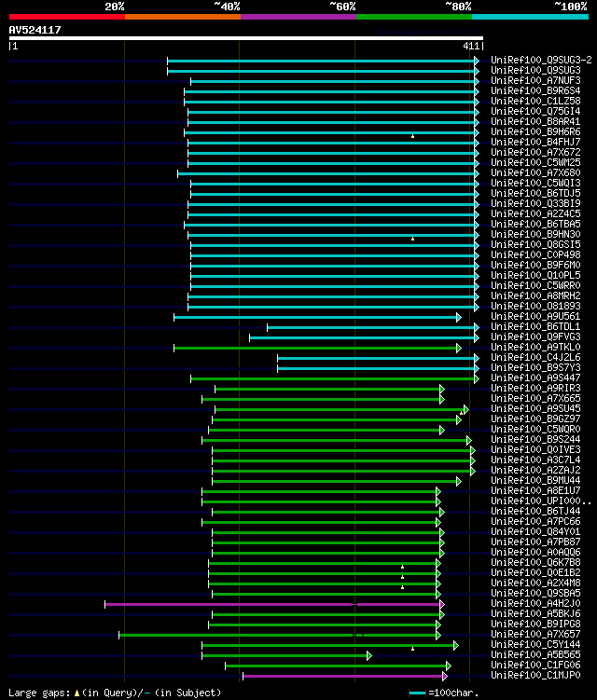Select UniRef100_B4FHJ7 label
The image size is (597, 700).
tap(535, 142)
